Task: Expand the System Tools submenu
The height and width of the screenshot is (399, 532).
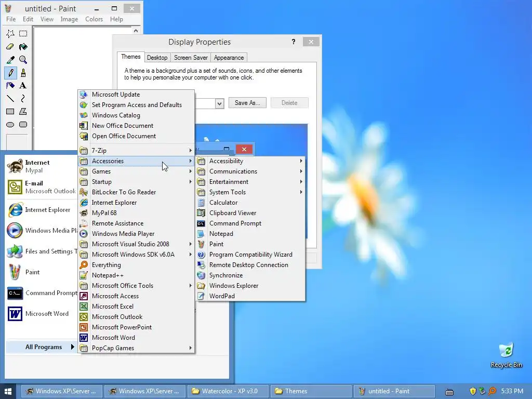Action: click(x=250, y=192)
